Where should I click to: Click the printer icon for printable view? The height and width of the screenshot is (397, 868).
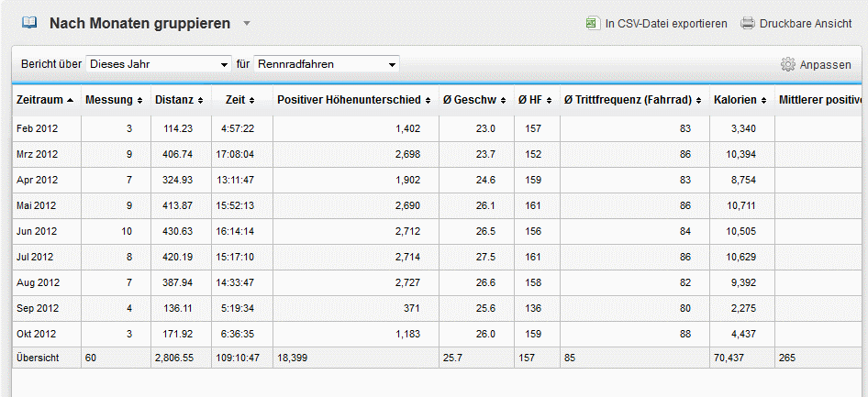748,23
